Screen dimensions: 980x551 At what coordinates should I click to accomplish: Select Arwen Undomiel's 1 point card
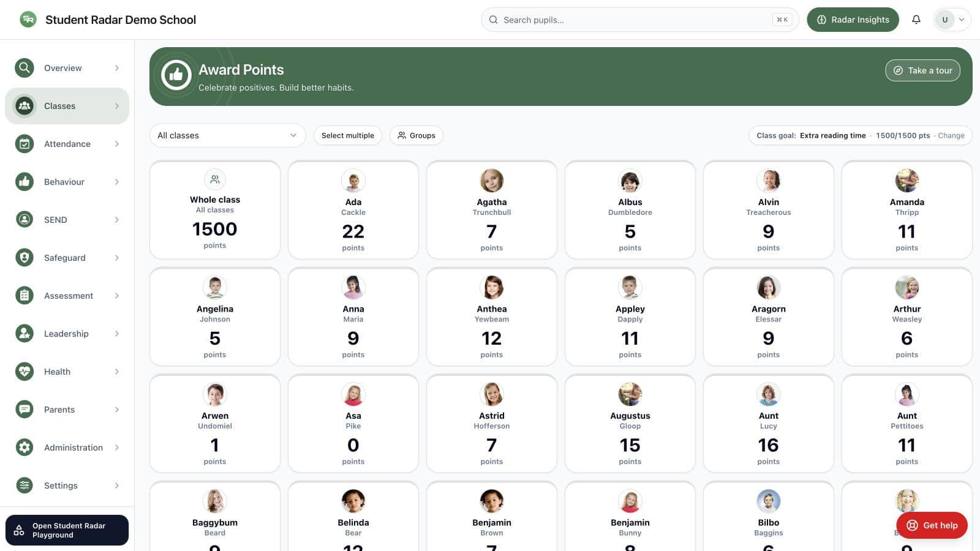tap(215, 424)
